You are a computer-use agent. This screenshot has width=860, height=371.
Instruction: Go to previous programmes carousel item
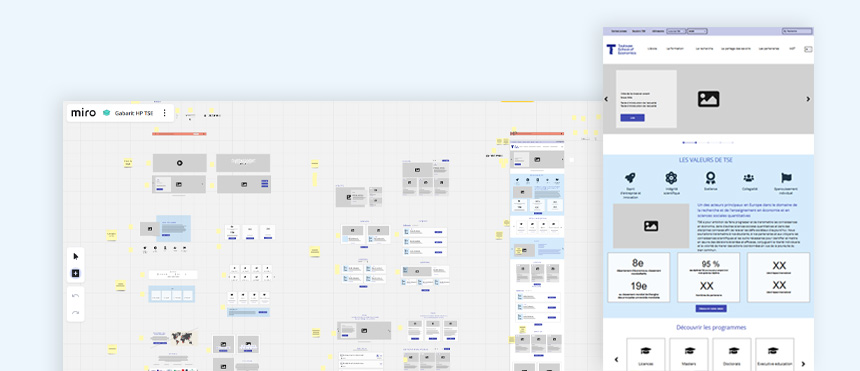[616, 360]
